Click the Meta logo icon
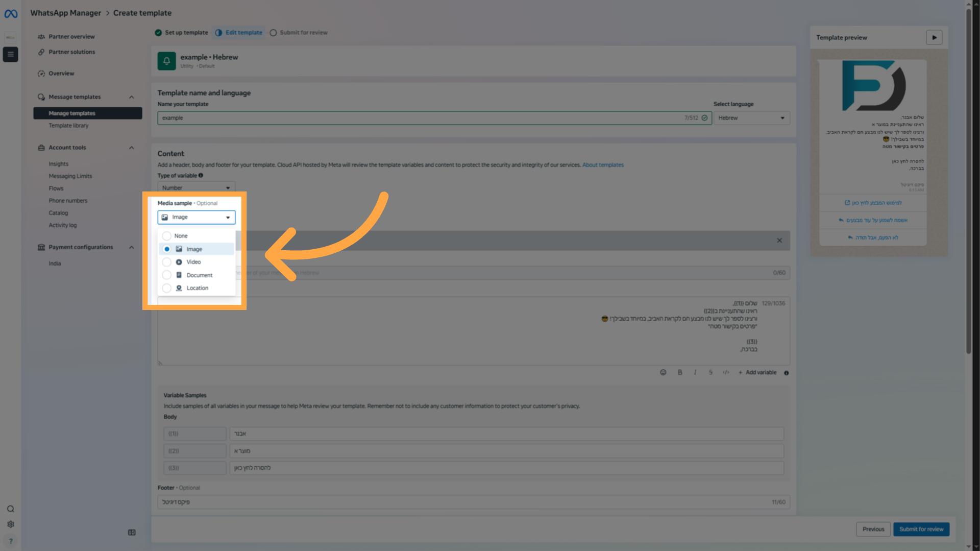The width and height of the screenshot is (980, 551). tap(11, 14)
